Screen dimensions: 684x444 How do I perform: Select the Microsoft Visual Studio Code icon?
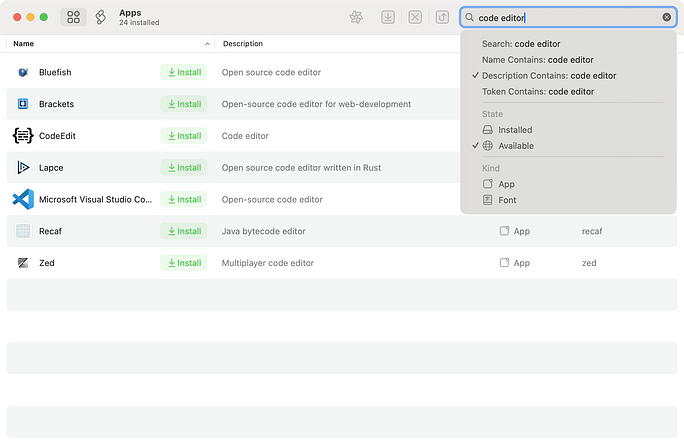[23, 199]
